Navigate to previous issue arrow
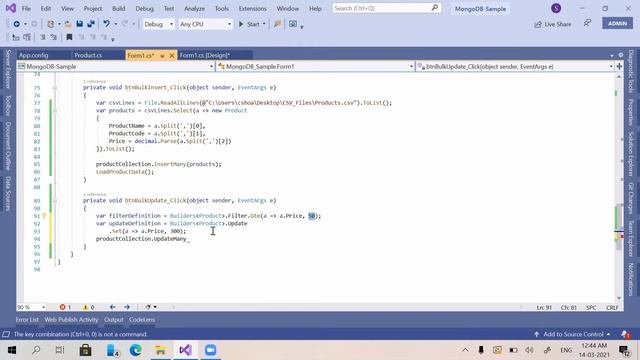This screenshot has width=640, height=360. pyautogui.click(x=113, y=307)
